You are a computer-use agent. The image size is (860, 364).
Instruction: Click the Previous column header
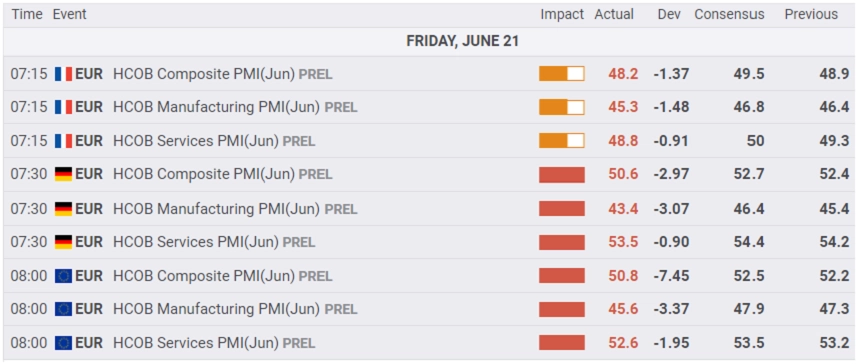pyautogui.click(x=811, y=15)
